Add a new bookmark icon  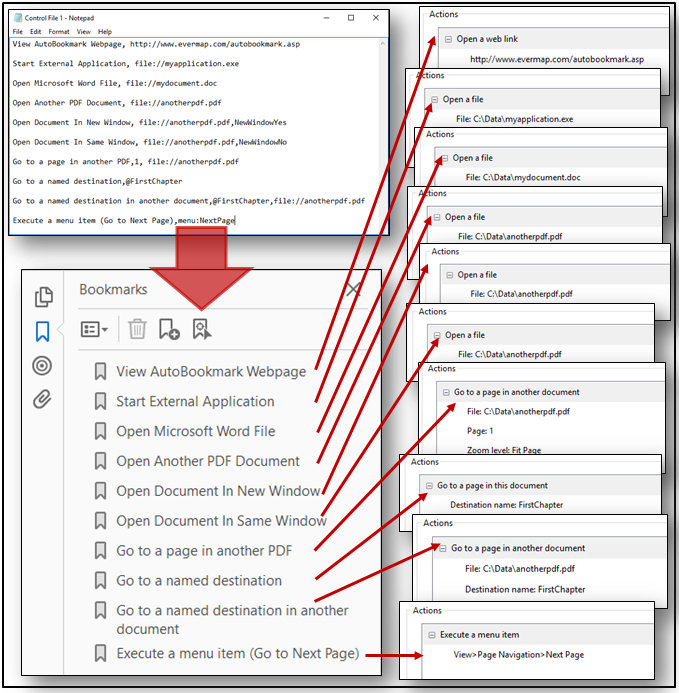pyautogui.click(x=169, y=329)
